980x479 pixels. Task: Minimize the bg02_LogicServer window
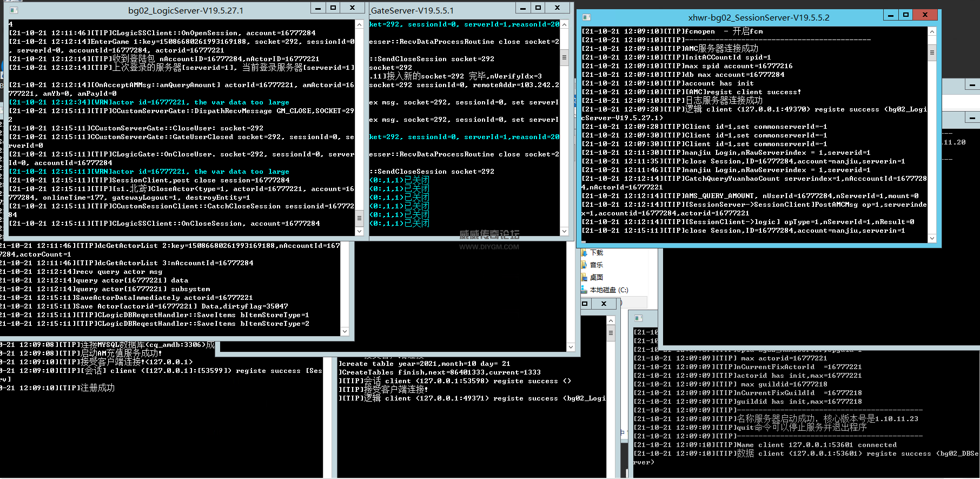[x=318, y=8]
